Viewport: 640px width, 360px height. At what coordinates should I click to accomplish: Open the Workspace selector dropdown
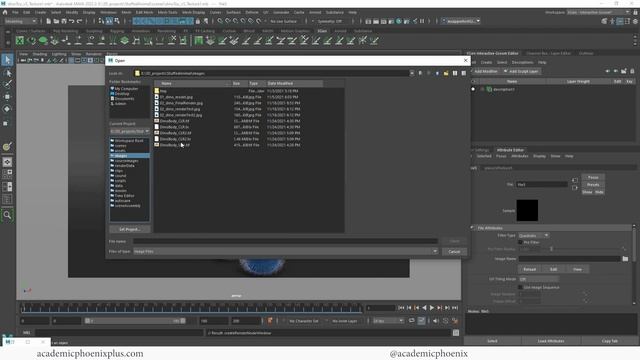tap(598, 12)
